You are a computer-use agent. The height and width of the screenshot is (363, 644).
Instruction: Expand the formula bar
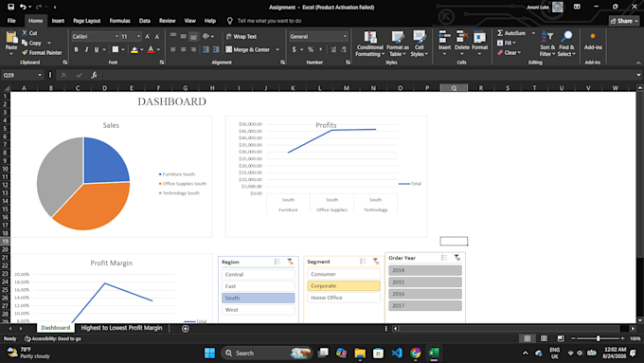[x=638, y=75]
